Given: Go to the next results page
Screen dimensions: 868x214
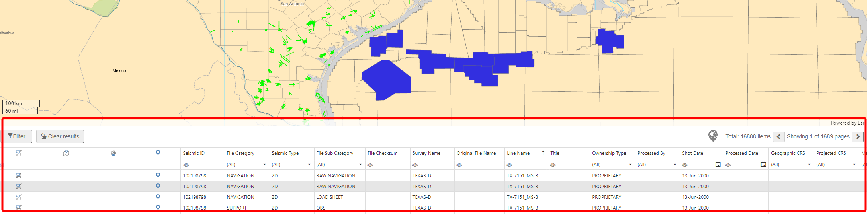Looking at the screenshot, I should pos(858,136).
